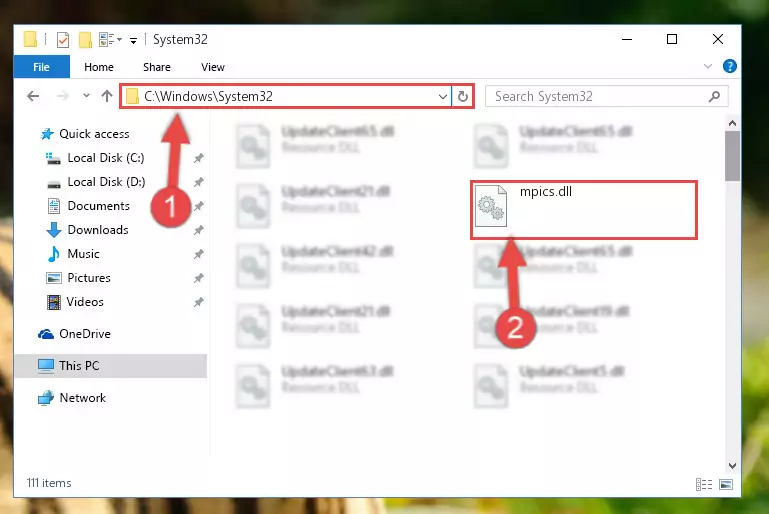The width and height of the screenshot is (769, 514).
Task: Switch to Details view in status bar
Action: [x=704, y=485]
